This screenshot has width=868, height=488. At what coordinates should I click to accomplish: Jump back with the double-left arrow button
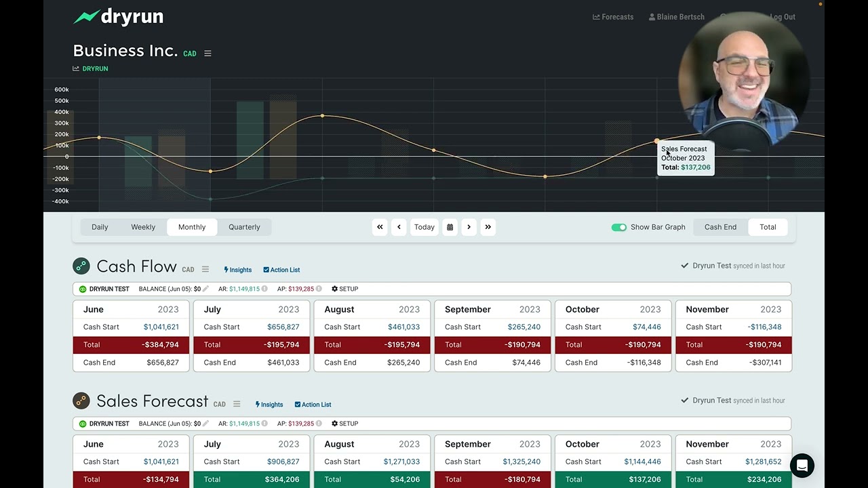[x=380, y=227]
